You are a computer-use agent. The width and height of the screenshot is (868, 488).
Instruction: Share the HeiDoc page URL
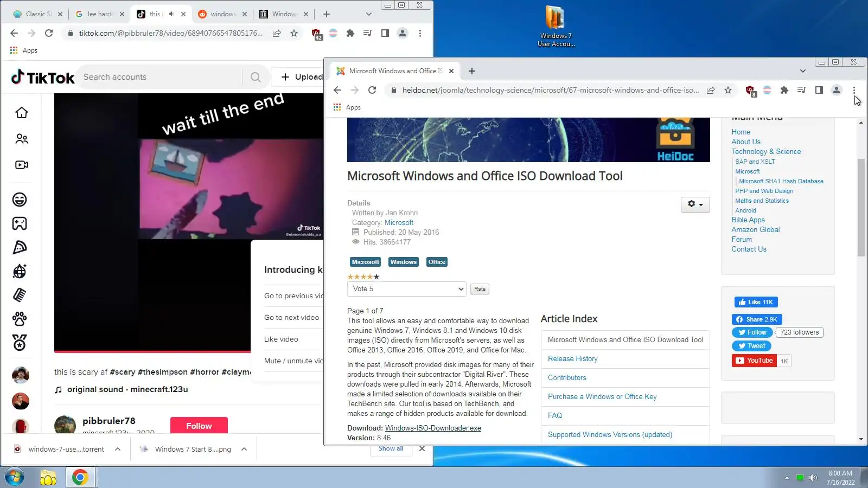[x=711, y=90]
